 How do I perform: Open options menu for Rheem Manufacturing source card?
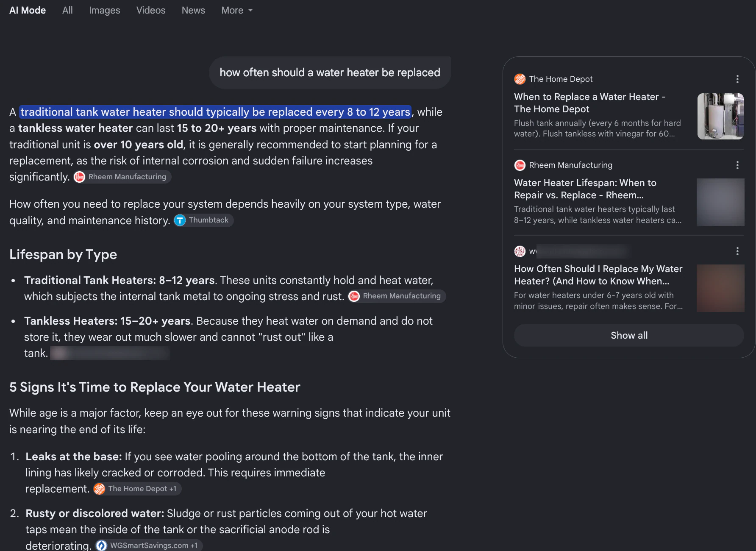coord(737,165)
